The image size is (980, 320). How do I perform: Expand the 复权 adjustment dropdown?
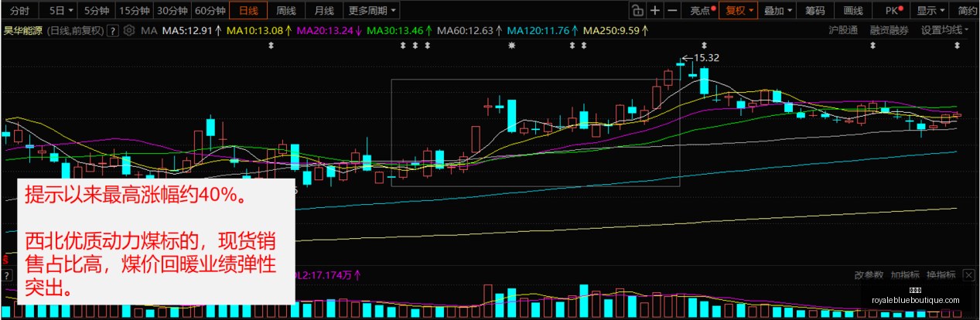[x=739, y=11]
